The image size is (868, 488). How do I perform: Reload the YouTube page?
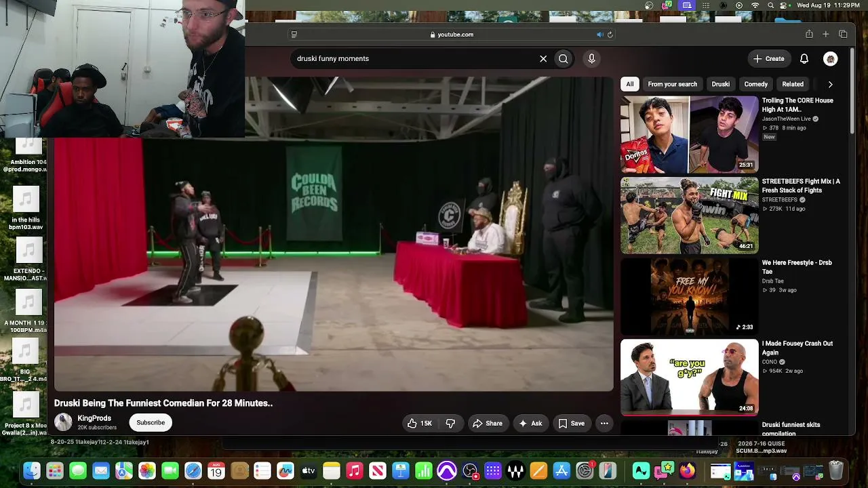click(x=610, y=35)
